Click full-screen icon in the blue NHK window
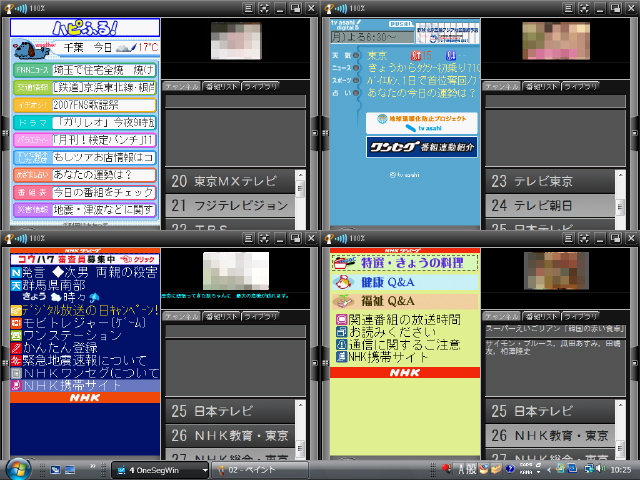Screen dimensions: 640x480 (x=264, y=238)
